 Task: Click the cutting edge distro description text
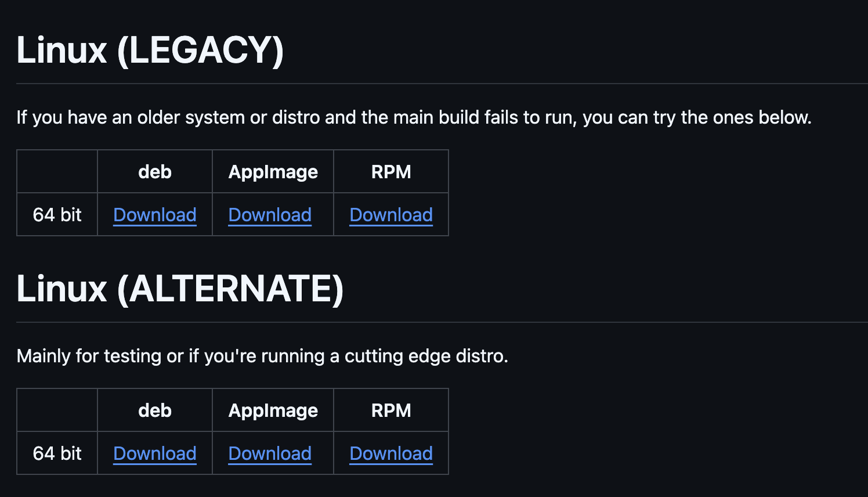262,356
